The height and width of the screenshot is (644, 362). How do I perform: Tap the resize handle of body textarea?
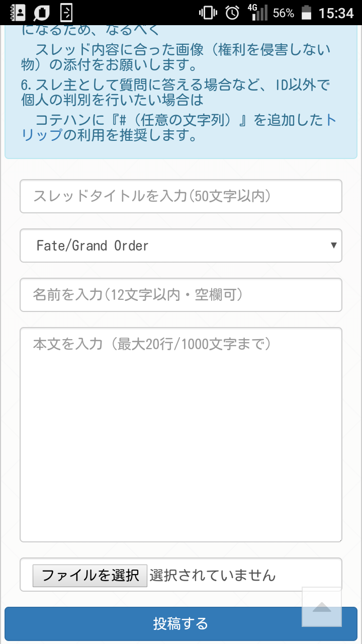(x=339, y=539)
